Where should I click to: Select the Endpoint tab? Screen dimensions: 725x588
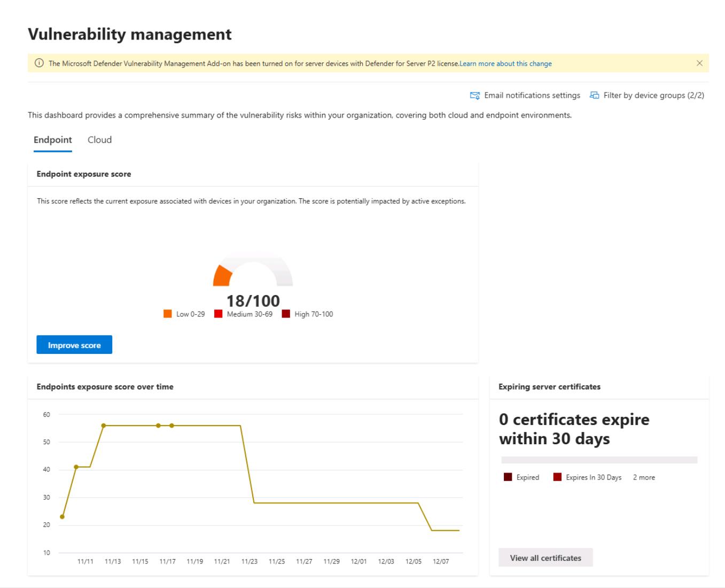click(52, 140)
